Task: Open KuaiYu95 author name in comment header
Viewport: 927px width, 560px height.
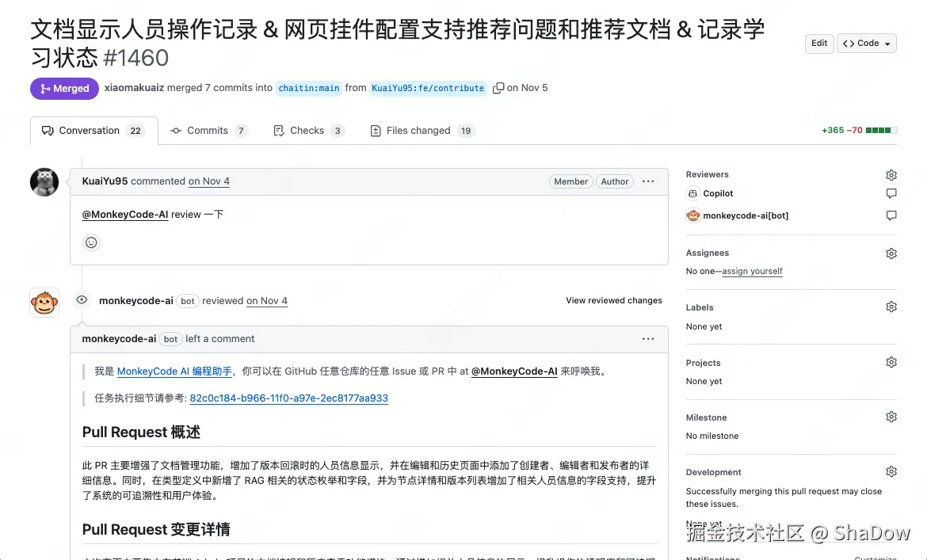Action: pos(105,181)
